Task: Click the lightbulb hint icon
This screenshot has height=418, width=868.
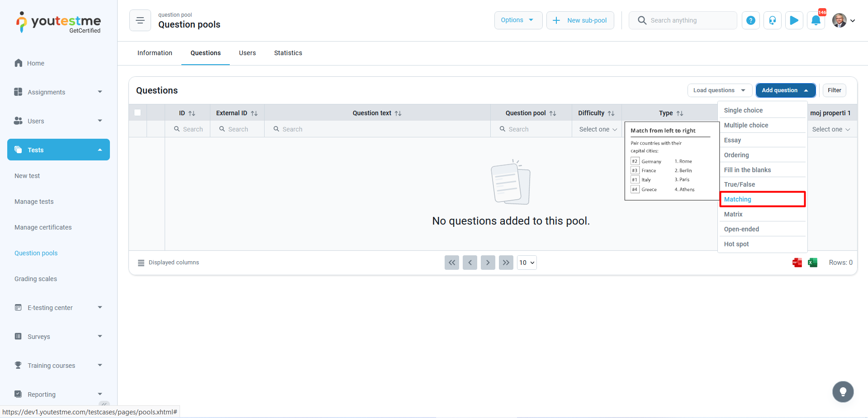Action: tap(843, 392)
